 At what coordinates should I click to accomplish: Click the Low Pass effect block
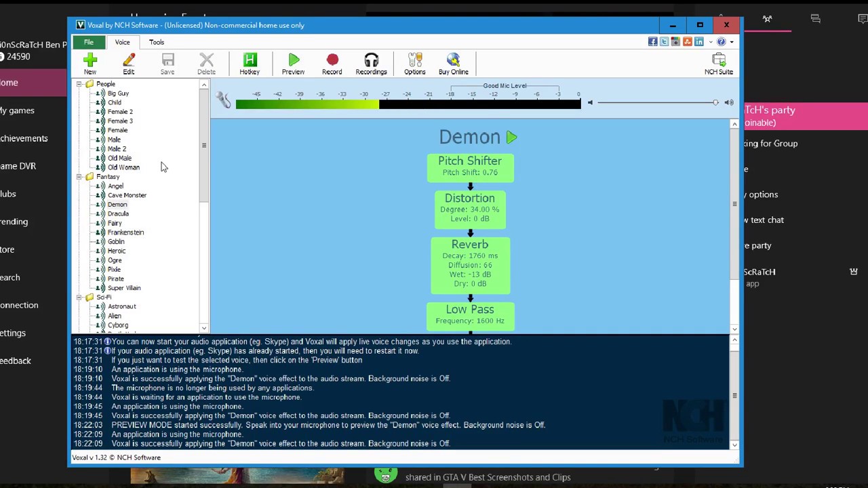470,315
